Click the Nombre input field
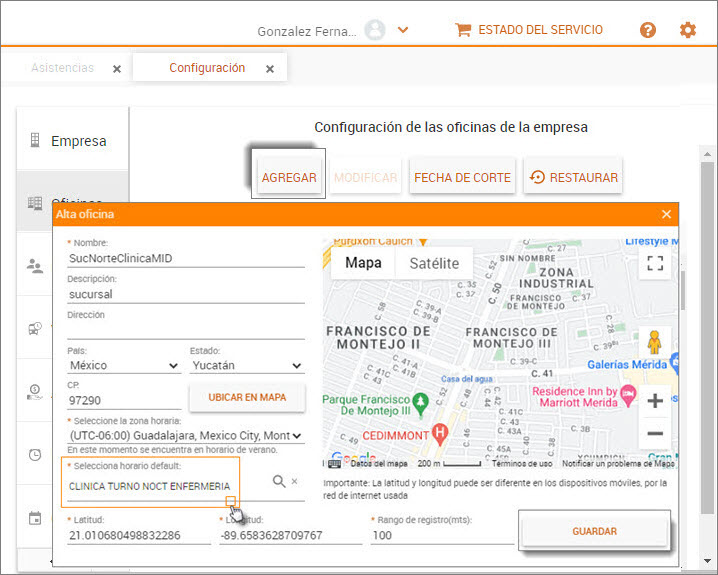This screenshot has height=575, width=718. pos(185,258)
